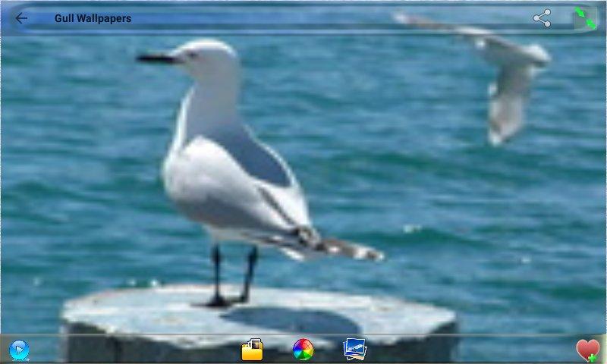Tap the standing gull's black beak
This screenshot has width=607, height=364.
click(x=156, y=58)
